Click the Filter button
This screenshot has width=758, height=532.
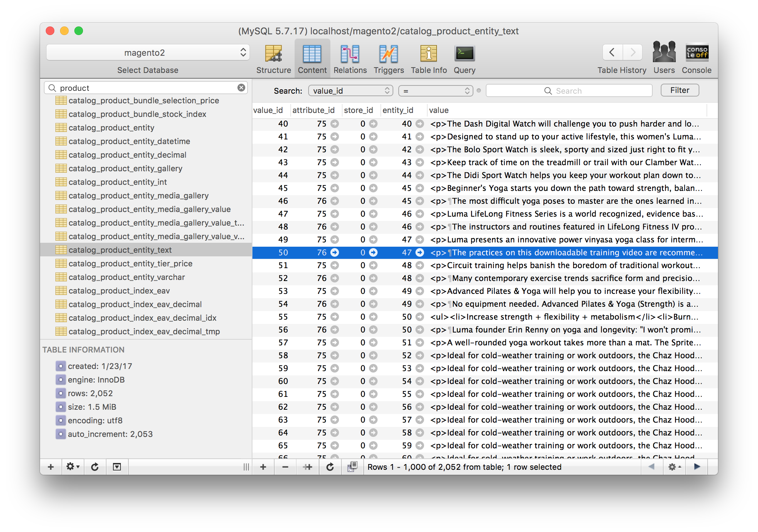pos(679,90)
